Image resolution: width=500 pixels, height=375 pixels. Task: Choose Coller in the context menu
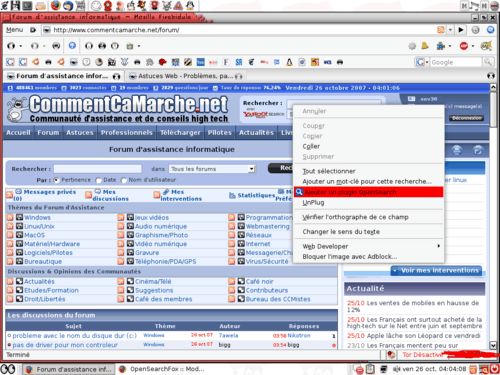368,146
